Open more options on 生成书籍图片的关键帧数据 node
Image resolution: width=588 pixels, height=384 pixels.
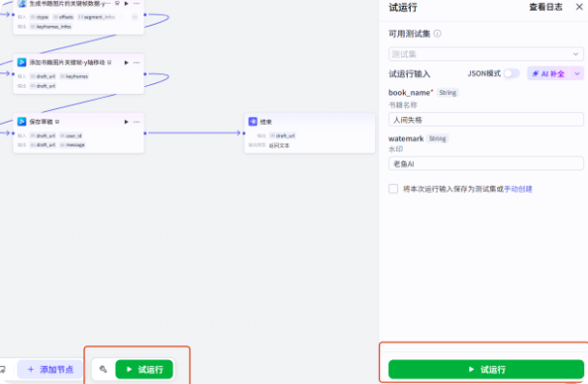[137, 3]
